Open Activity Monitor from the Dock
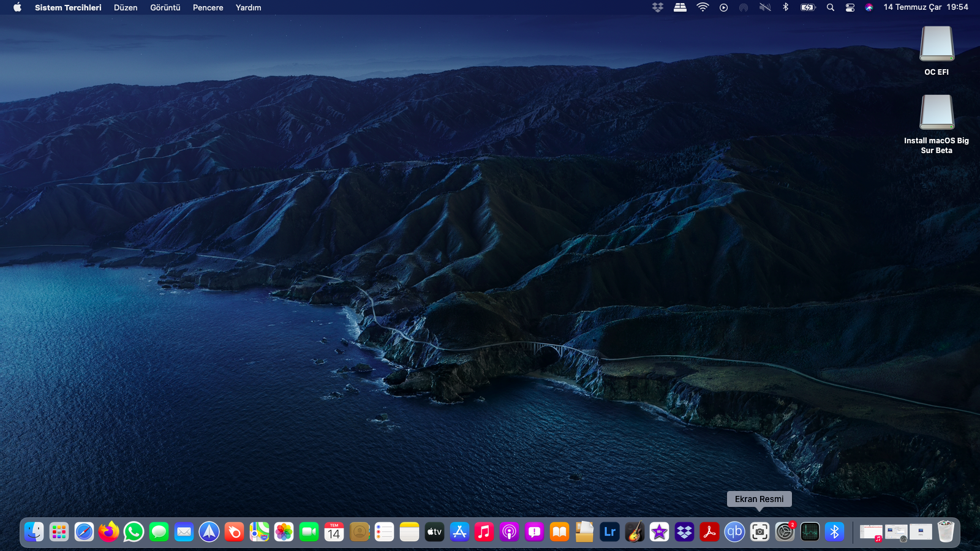Image resolution: width=980 pixels, height=551 pixels. click(x=810, y=531)
